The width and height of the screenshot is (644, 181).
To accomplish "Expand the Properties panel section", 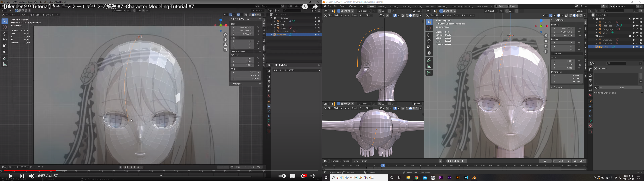I will (558, 87).
